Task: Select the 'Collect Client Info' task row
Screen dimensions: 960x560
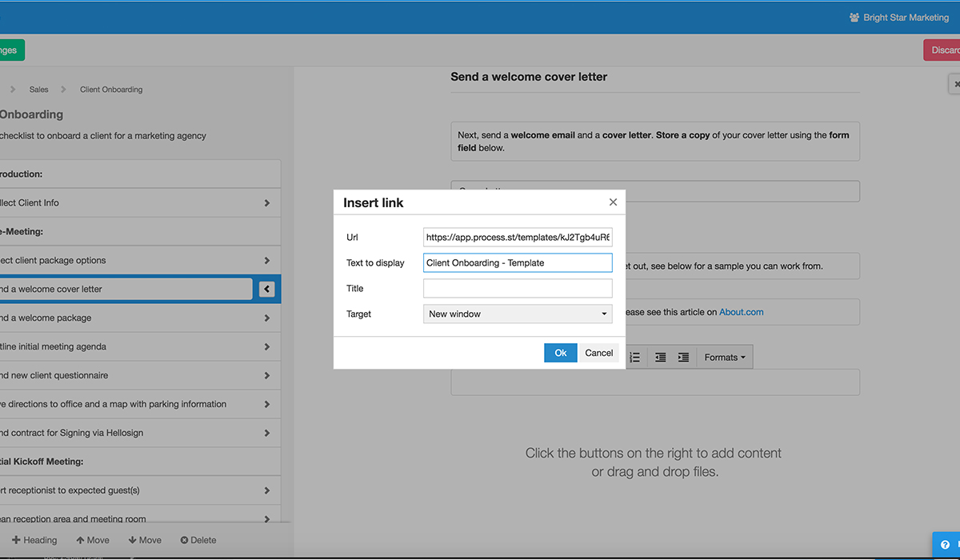Action: pyautogui.click(x=140, y=203)
